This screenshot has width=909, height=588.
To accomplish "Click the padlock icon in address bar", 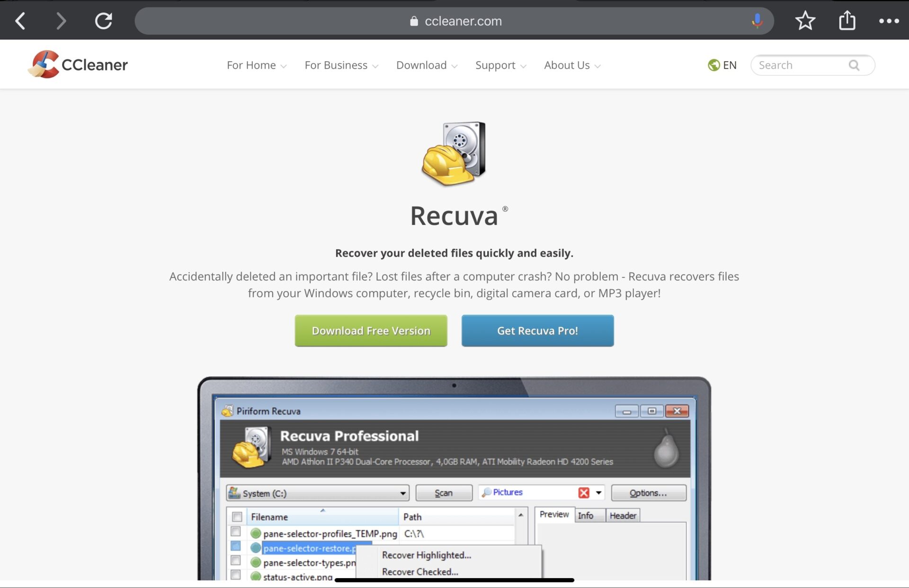I will tap(414, 21).
